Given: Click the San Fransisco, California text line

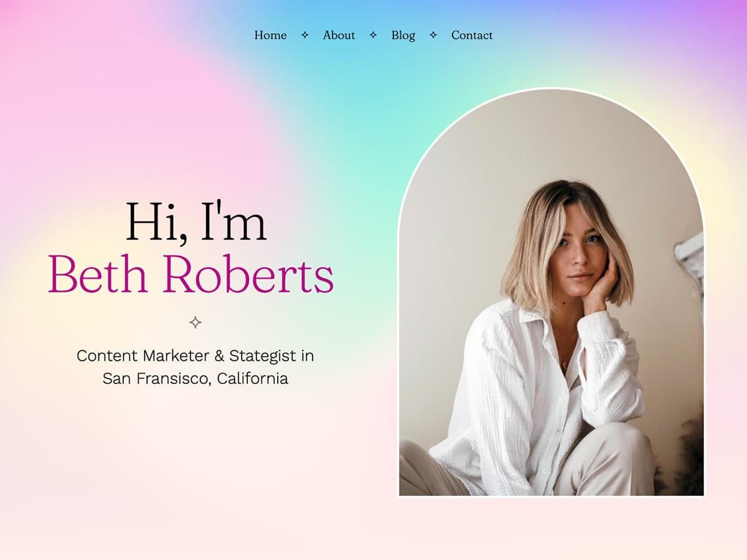Looking at the screenshot, I should [x=195, y=378].
